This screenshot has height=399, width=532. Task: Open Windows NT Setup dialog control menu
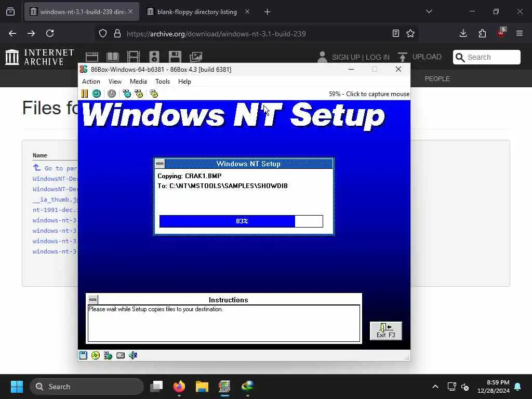click(x=160, y=164)
